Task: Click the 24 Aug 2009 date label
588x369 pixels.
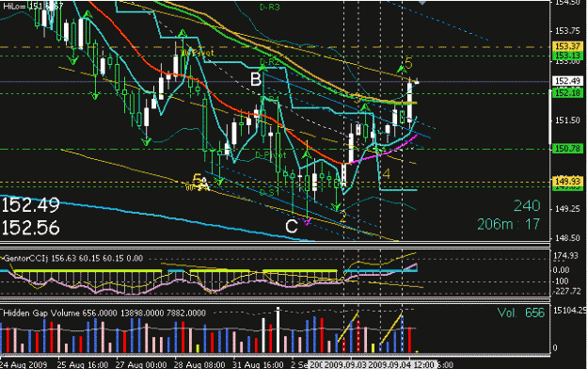Action: click(x=24, y=364)
